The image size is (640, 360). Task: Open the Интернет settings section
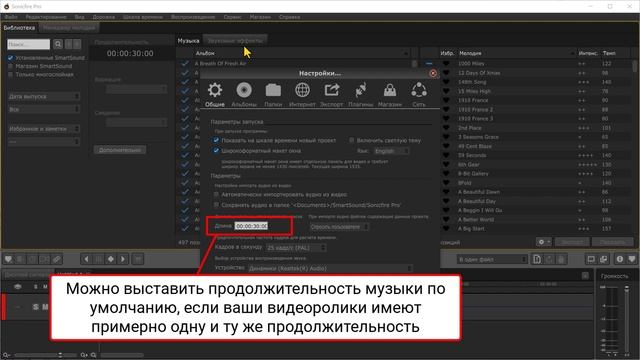click(x=302, y=95)
